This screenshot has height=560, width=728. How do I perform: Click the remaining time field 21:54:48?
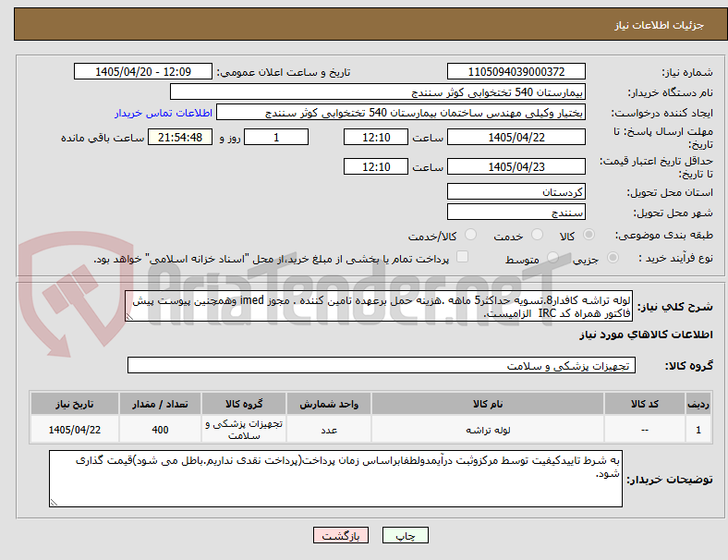180,137
